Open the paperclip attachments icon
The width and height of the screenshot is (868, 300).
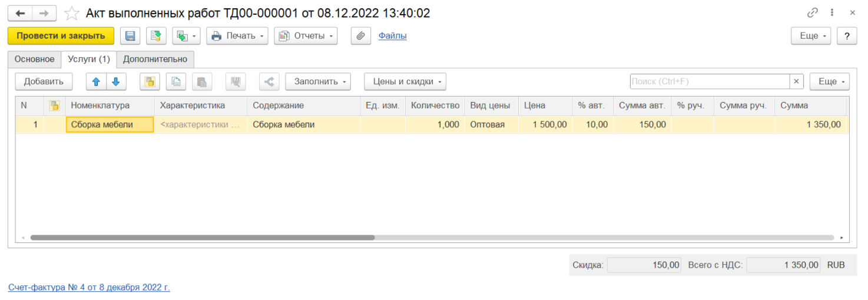point(360,36)
